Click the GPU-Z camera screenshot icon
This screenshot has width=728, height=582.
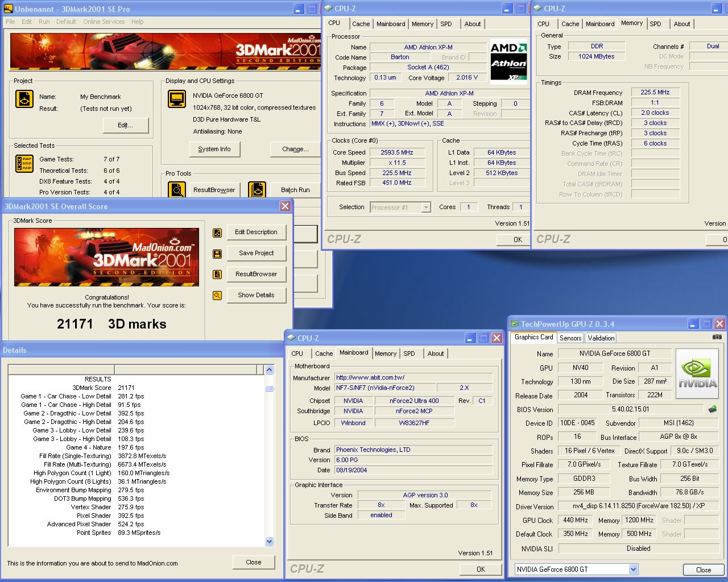tap(717, 337)
